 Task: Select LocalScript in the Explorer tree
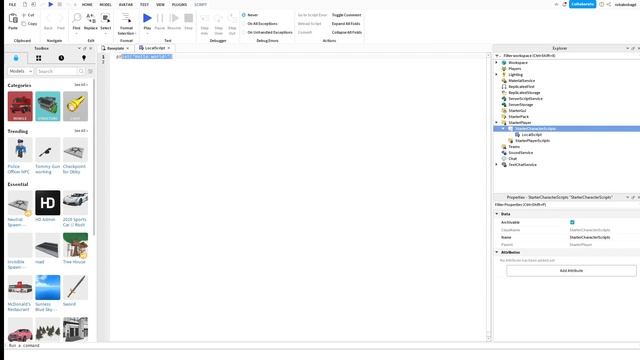click(x=531, y=135)
